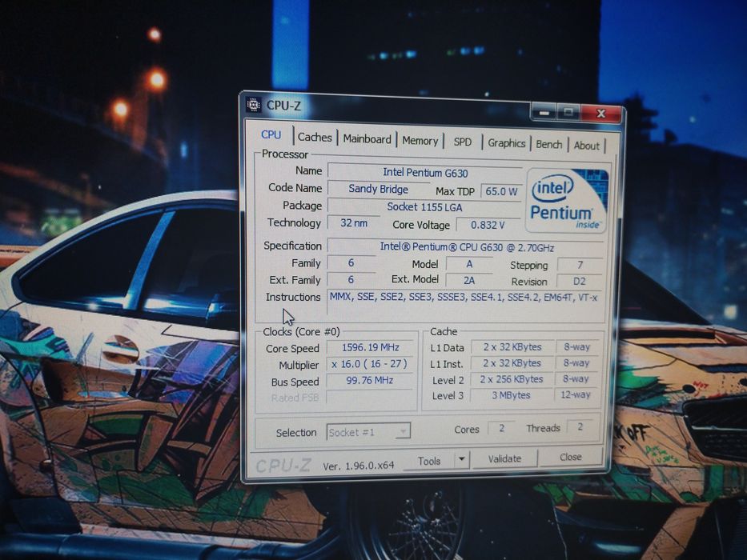Click the Core Speed value 1596.19 MHz
The width and height of the screenshot is (747, 560).
click(x=370, y=348)
